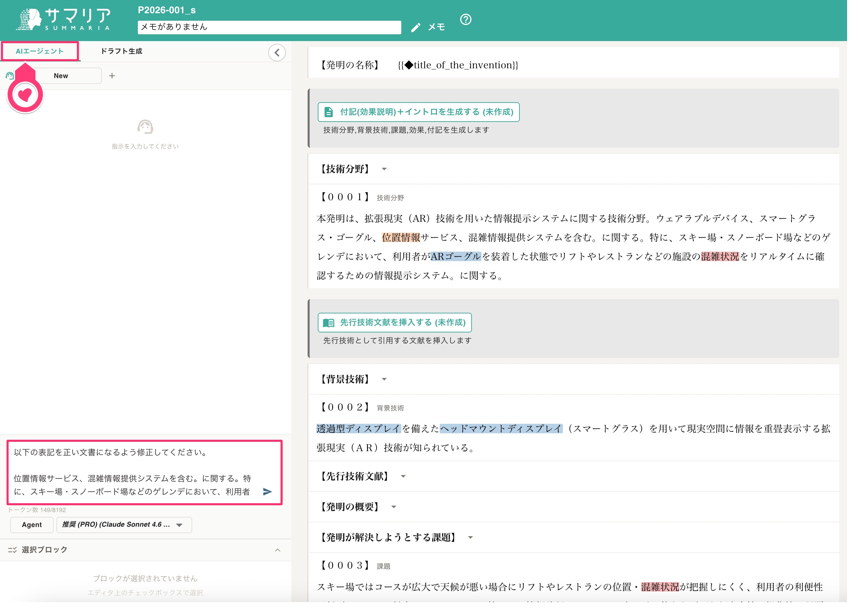This screenshot has height=616, width=861.
Task: Focus the agent instruction text box
Action: tap(136, 472)
